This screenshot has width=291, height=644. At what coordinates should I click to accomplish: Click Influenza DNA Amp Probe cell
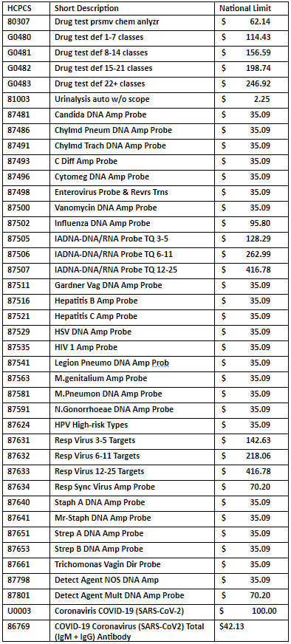133,224
